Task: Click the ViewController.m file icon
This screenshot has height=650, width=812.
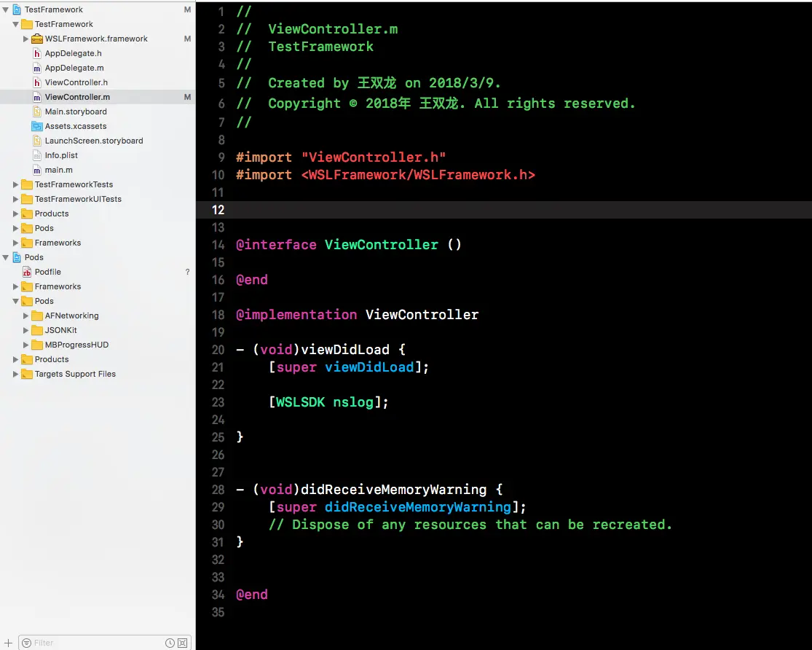Action: pos(36,97)
